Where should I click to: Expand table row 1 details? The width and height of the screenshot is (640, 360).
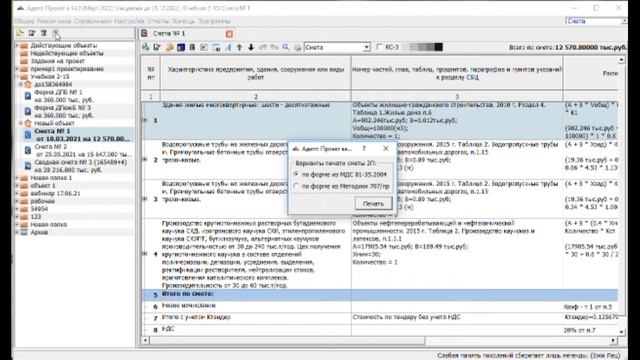coord(144,120)
